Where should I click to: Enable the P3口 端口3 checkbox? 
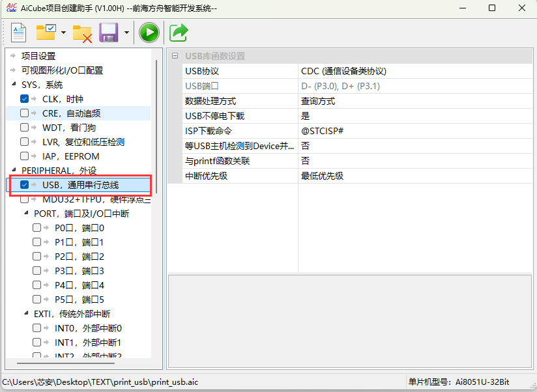click(36, 271)
